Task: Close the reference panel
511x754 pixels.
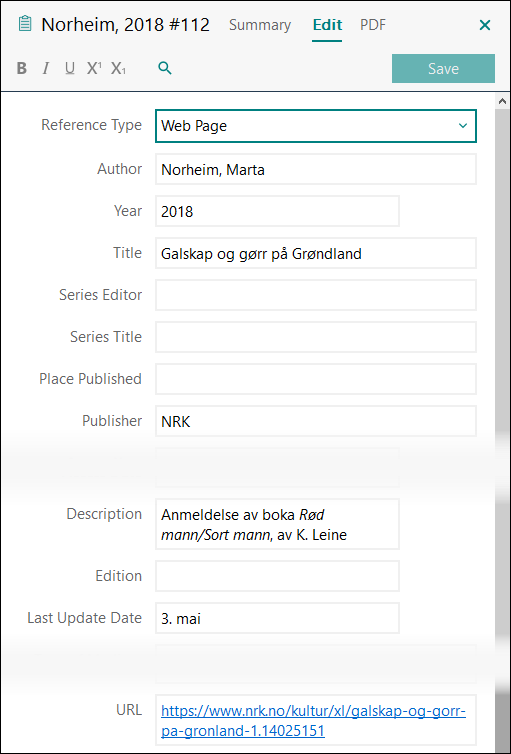Action: [x=485, y=25]
